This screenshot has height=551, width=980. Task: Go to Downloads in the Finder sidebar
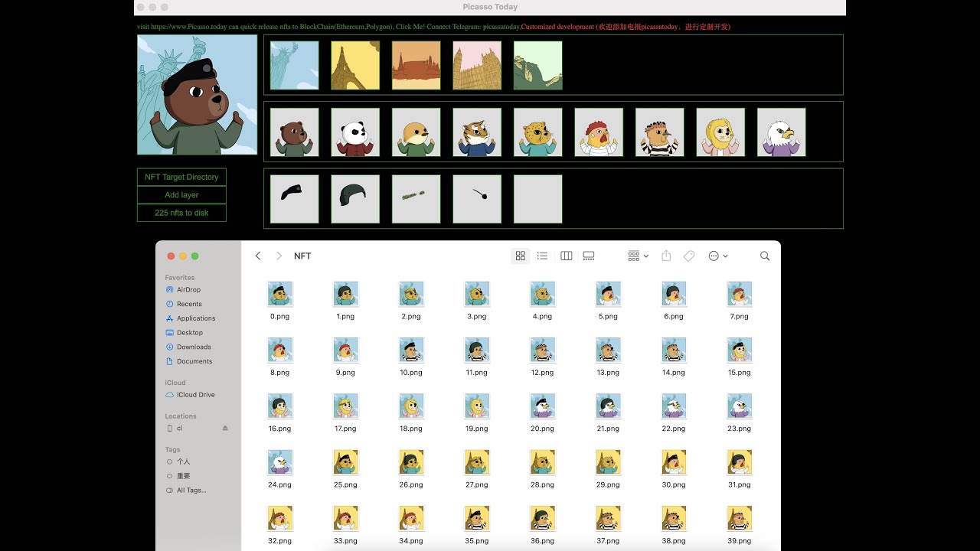(x=188, y=347)
